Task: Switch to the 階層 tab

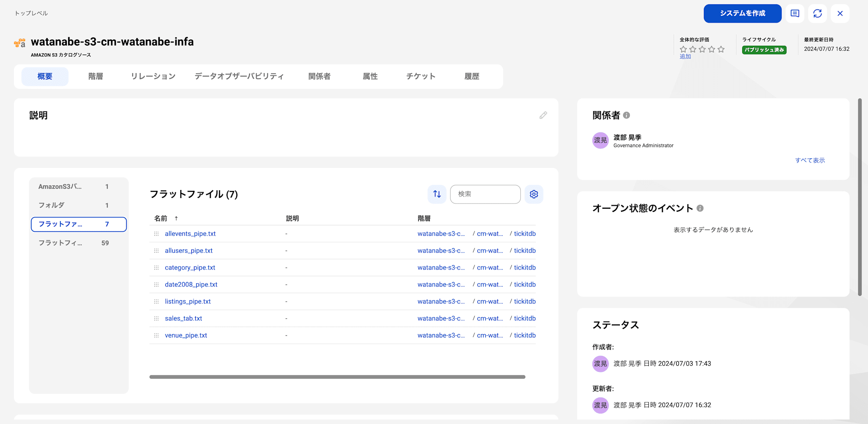Action: coord(95,76)
